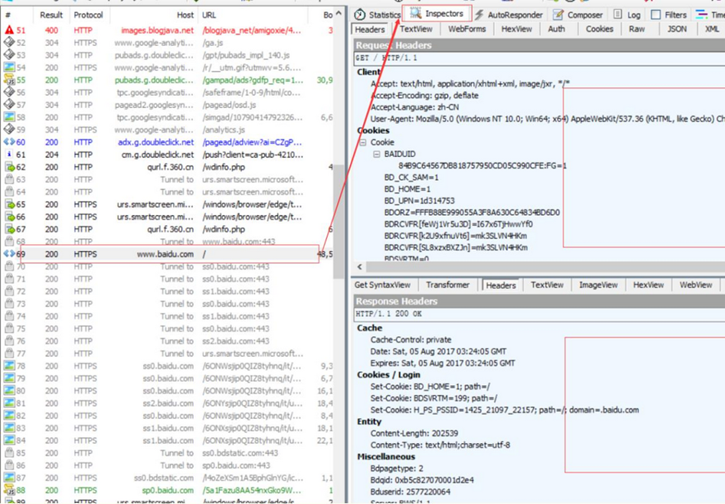This screenshot has height=504, width=725.
Task: Click the image icon of session 54
Action: click(x=9, y=67)
